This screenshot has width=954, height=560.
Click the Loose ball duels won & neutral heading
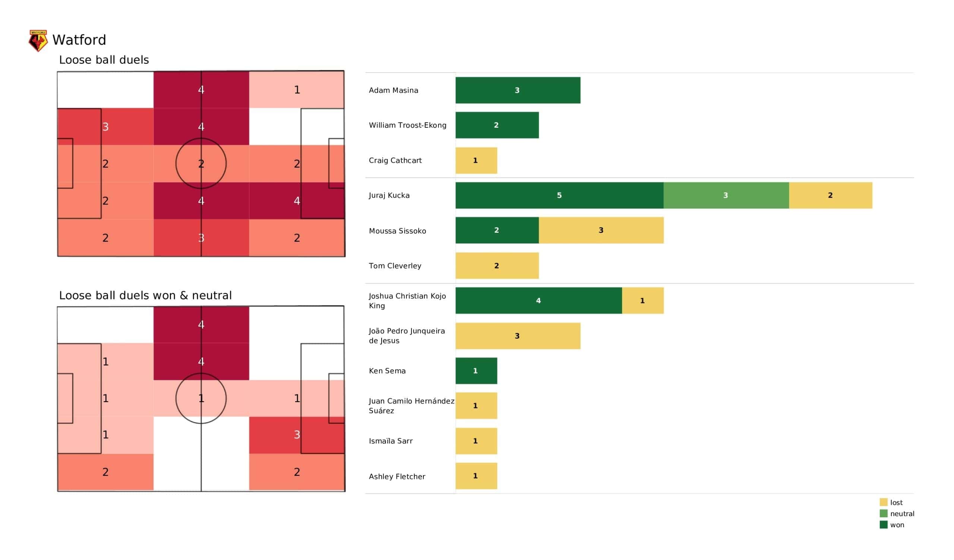tap(145, 296)
